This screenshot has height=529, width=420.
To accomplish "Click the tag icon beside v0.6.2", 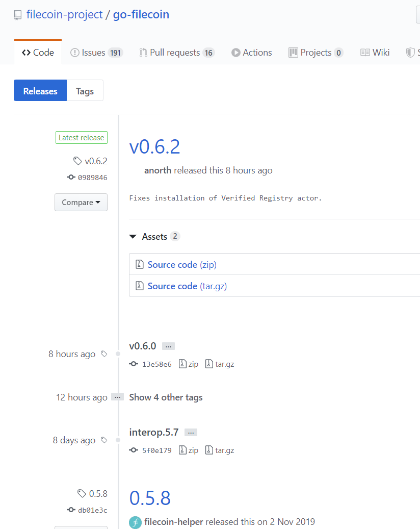I will (x=77, y=161).
